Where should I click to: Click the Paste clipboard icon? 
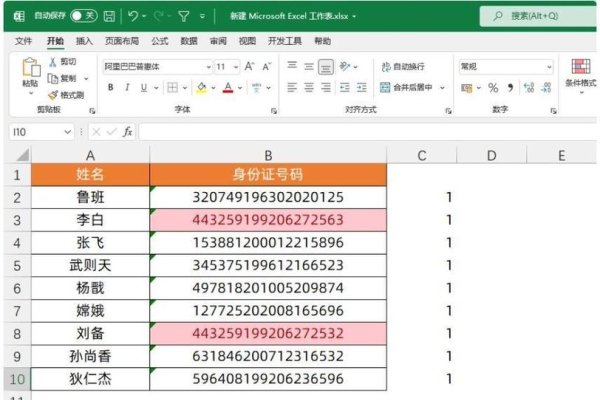31,68
